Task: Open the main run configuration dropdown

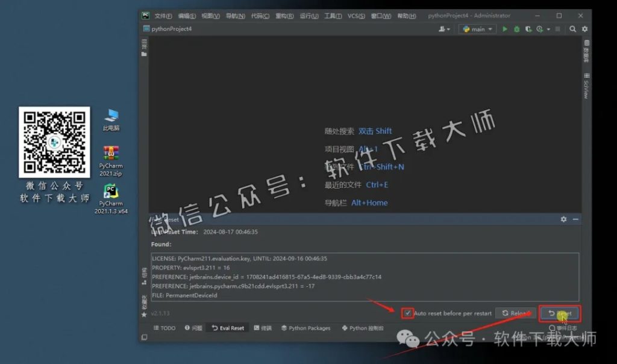Action: [477, 29]
